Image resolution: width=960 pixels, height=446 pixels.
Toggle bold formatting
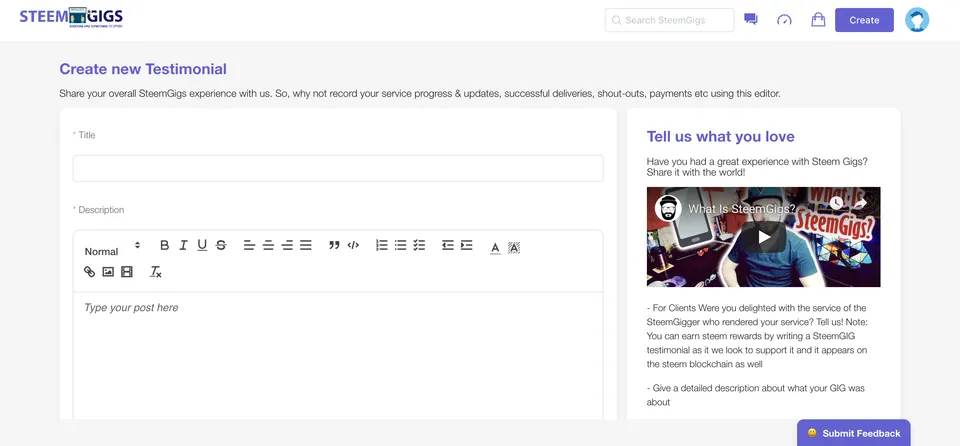pos(164,245)
